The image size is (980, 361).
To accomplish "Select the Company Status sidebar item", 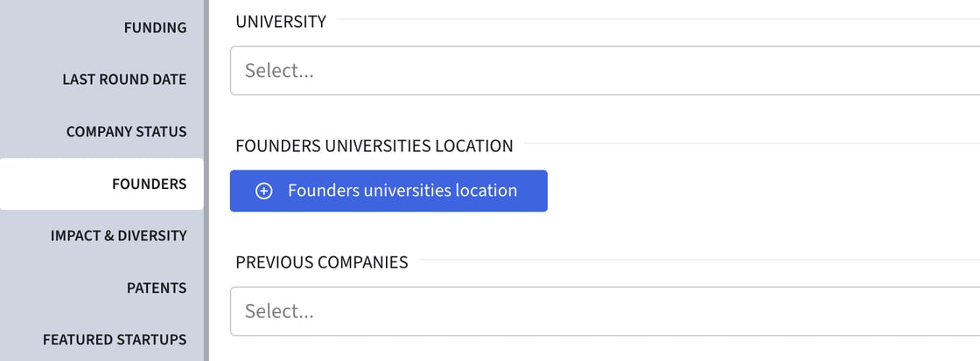I will 126,132.
